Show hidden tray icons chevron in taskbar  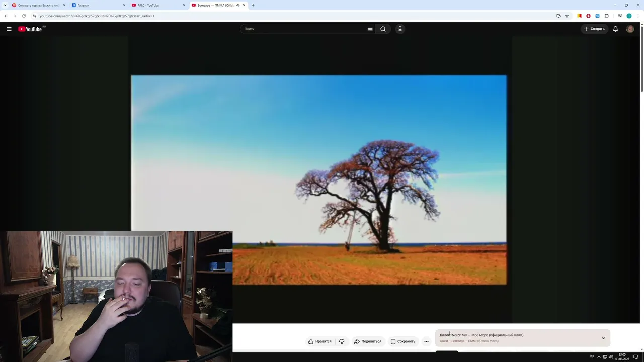click(x=599, y=357)
